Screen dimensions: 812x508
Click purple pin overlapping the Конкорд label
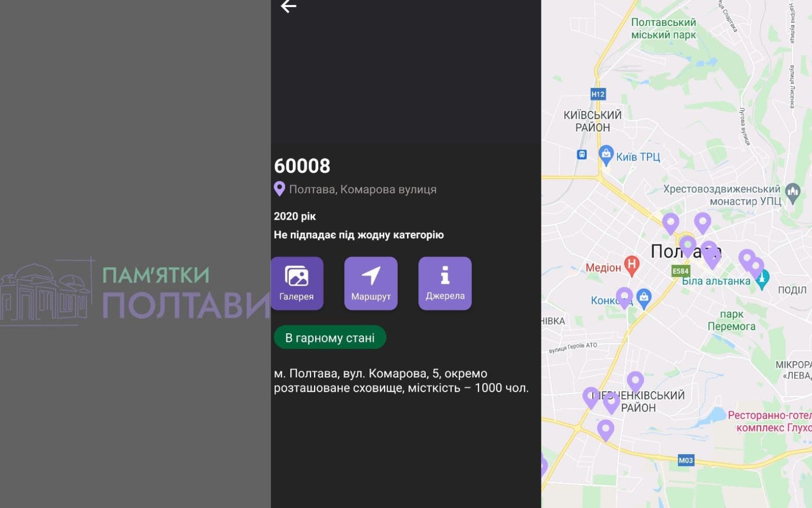(624, 297)
